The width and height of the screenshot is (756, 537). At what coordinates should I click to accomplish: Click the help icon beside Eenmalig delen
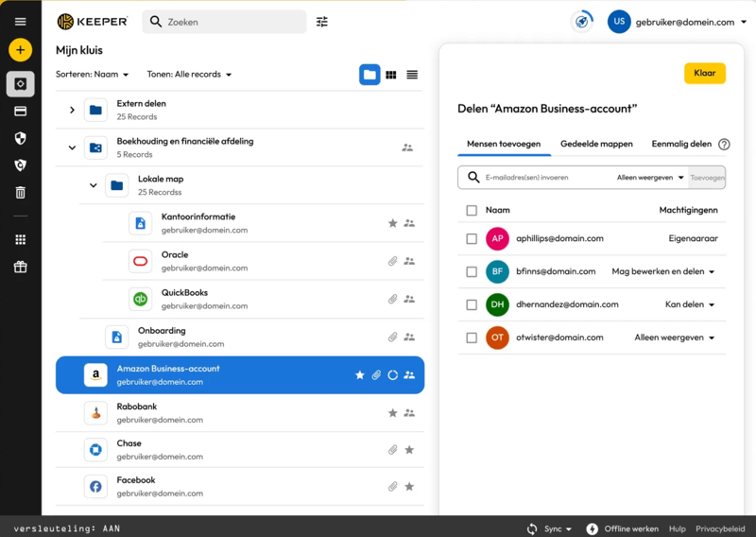(724, 145)
